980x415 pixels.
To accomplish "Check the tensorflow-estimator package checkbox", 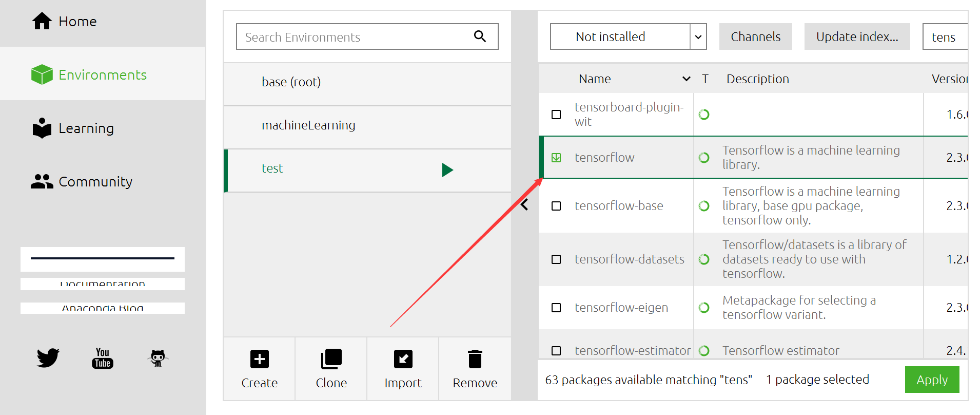I will click(556, 351).
